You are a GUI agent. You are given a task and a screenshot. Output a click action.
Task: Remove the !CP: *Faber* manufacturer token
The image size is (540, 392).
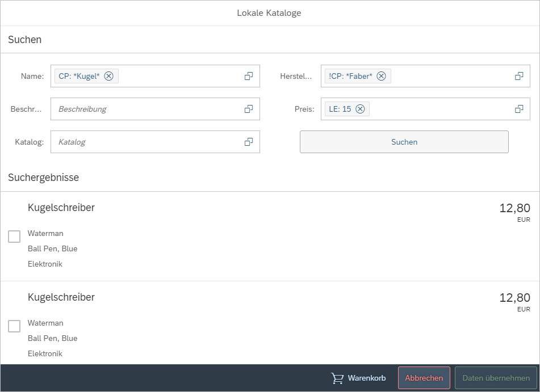[381, 76]
